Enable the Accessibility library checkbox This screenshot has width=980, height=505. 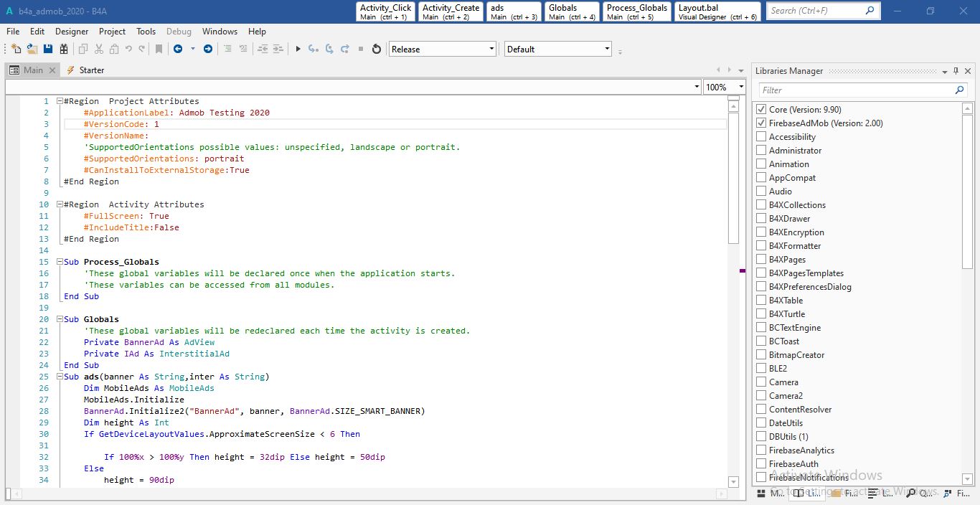click(x=761, y=137)
